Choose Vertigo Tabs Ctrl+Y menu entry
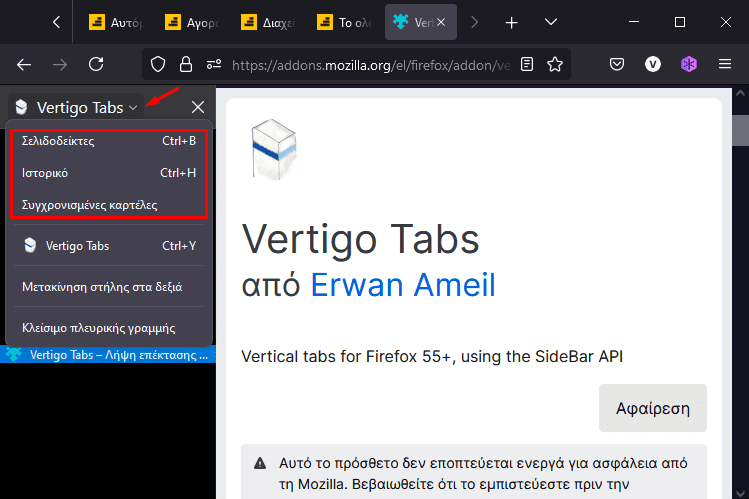The height and width of the screenshot is (499, 749). (109, 245)
